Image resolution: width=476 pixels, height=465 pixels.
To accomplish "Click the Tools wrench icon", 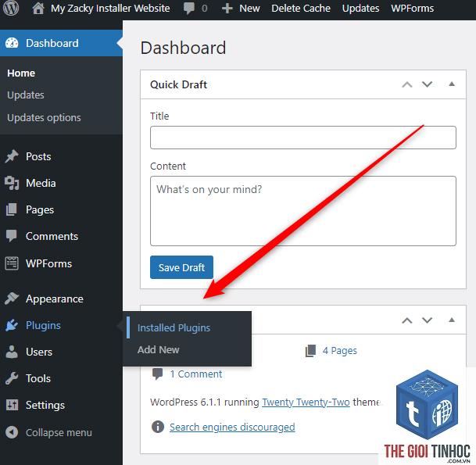I will point(12,378).
